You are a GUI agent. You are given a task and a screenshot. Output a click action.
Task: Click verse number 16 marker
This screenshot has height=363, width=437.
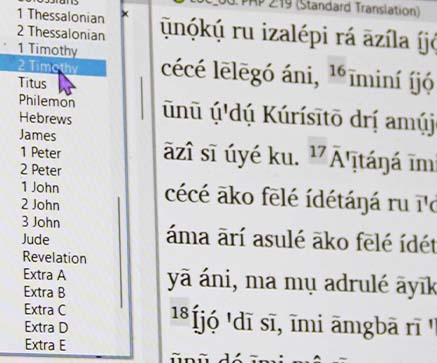337,70
